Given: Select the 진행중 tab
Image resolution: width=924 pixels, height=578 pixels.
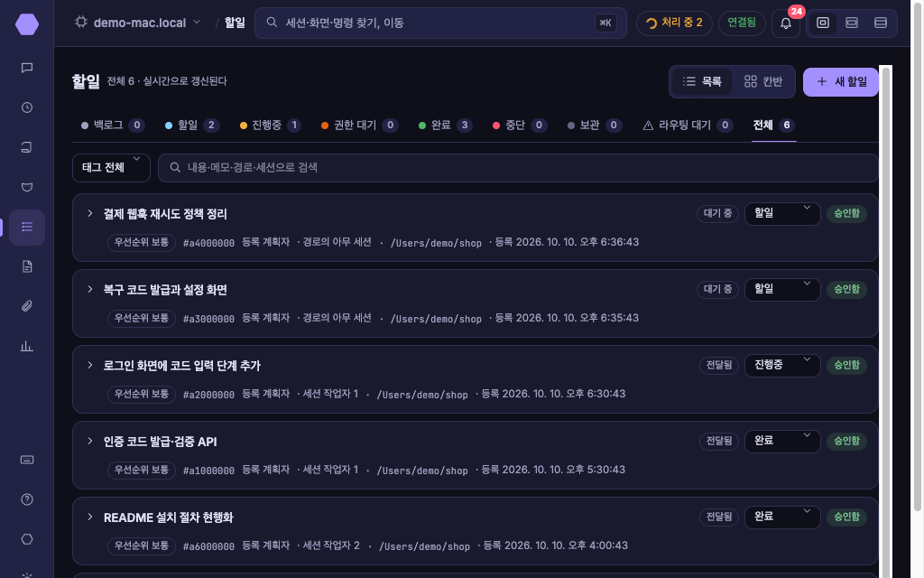Looking at the screenshot, I should click(271, 125).
